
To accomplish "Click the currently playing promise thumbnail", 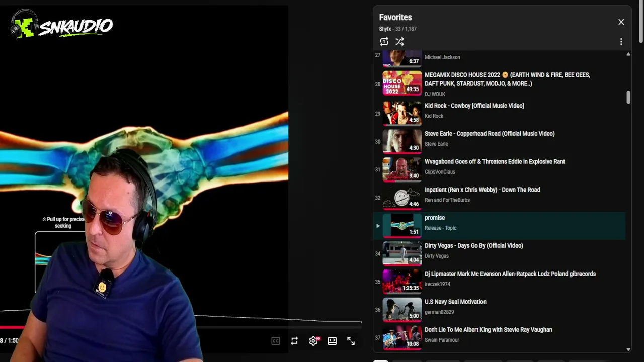I will pyautogui.click(x=402, y=225).
